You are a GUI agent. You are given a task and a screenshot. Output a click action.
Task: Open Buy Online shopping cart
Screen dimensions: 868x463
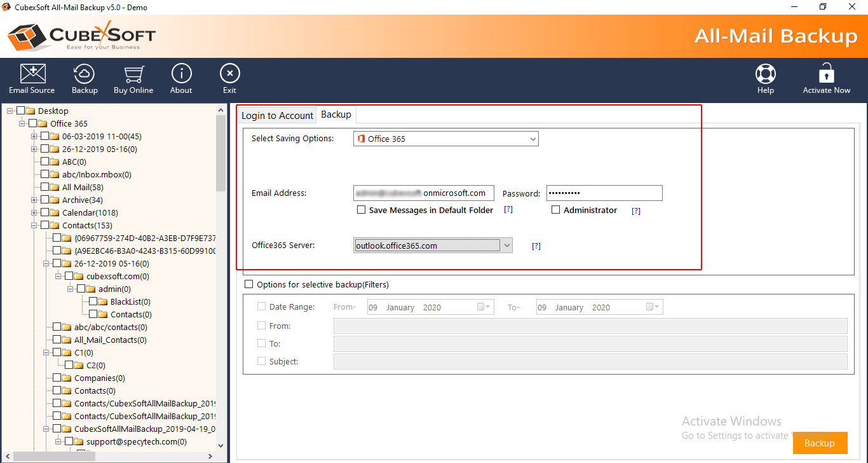133,79
